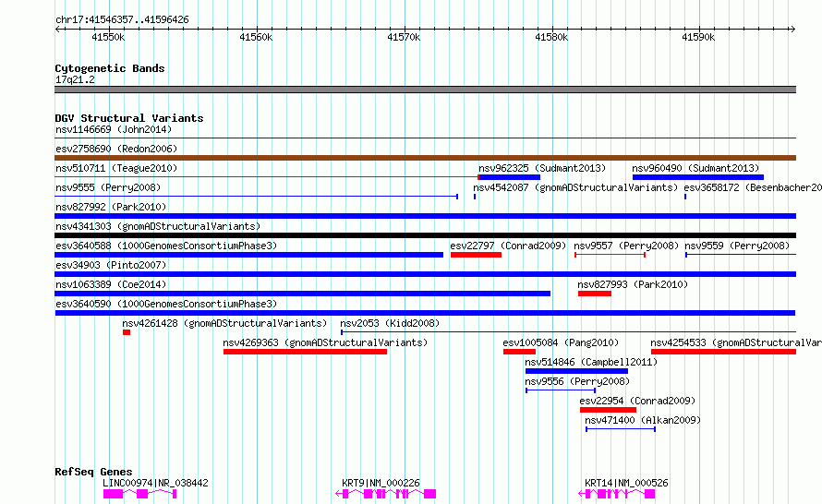The height and width of the screenshot is (504, 822).
Task: Click the gray 17q21.2 cytogenetic band bar
Action: tap(425, 90)
